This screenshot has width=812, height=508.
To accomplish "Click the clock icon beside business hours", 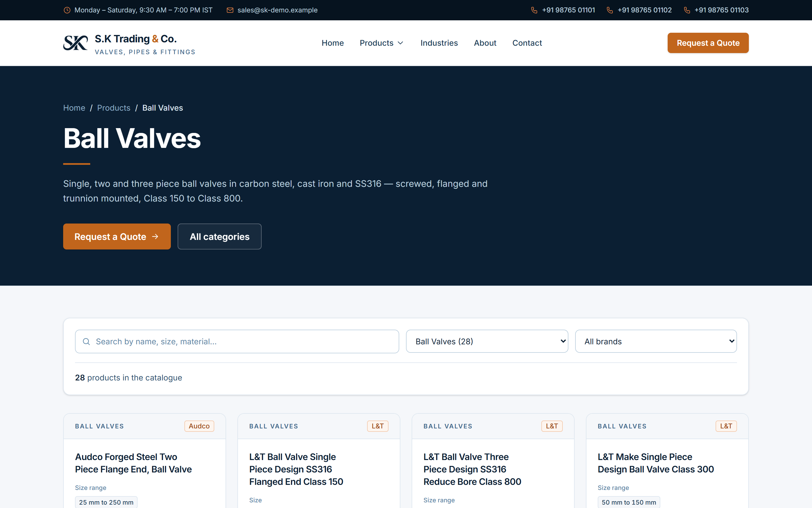I will pos(67,10).
